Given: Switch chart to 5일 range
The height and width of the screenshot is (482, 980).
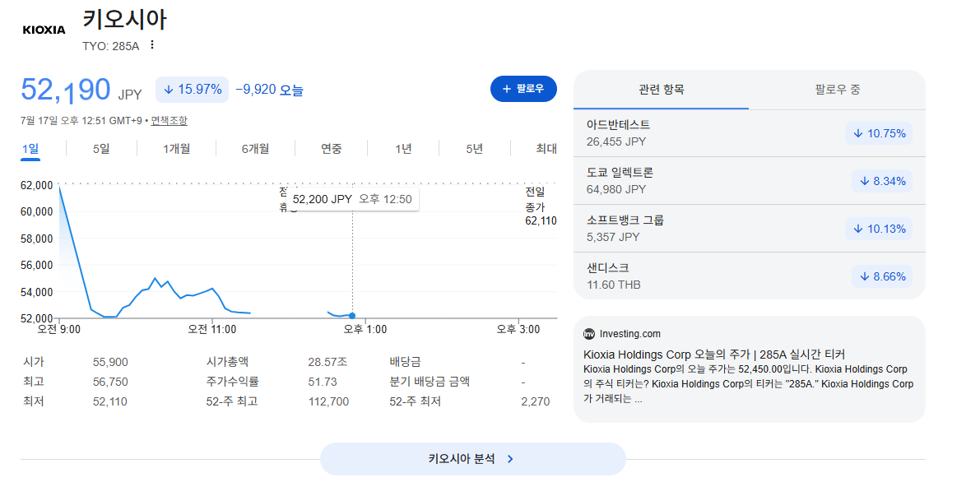Looking at the screenshot, I should coord(101,149).
